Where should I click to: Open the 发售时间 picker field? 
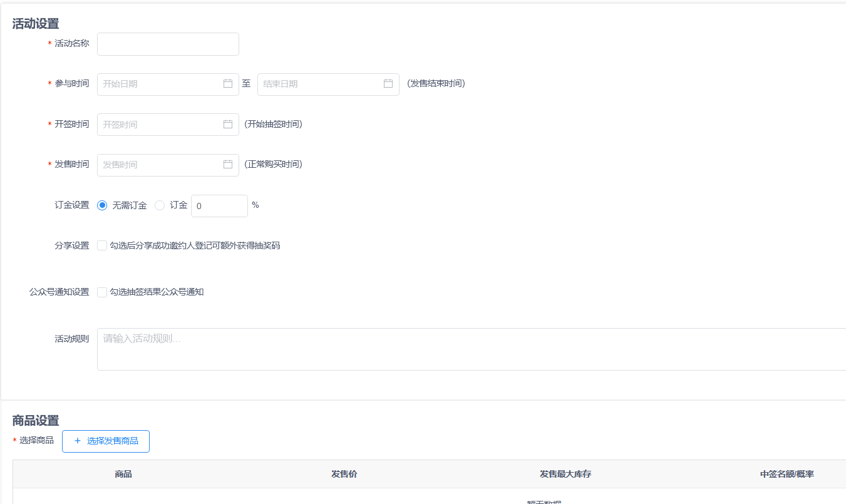(x=168, y=165)
